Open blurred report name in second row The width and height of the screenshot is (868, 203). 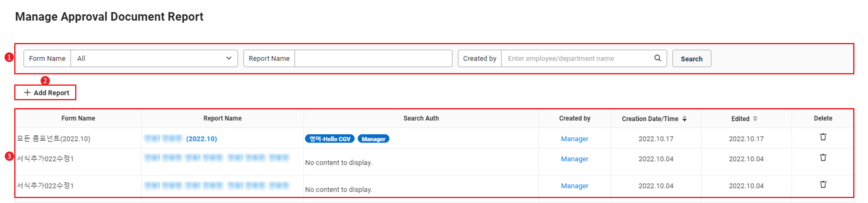[216, 158]
